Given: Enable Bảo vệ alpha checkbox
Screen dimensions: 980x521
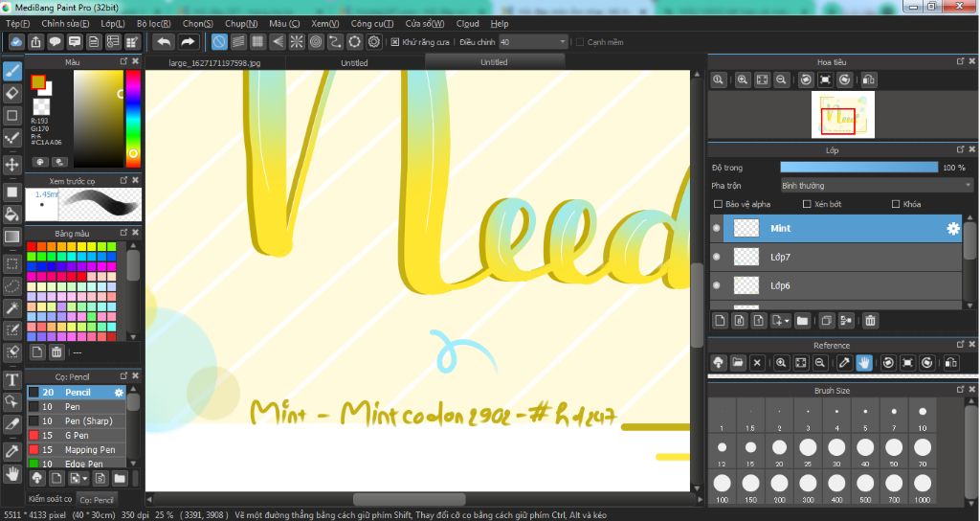Looking at the screenshot, I should [x=718, y=204].
